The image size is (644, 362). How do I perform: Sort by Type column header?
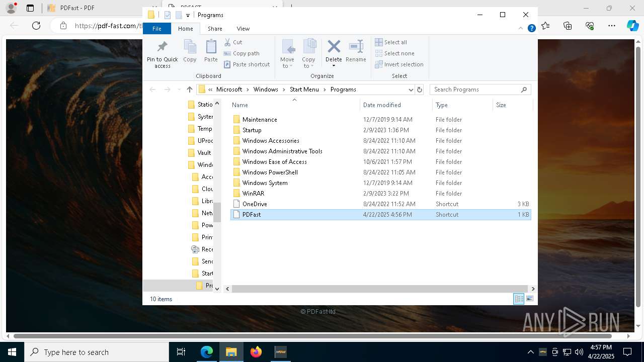point(462,105)
